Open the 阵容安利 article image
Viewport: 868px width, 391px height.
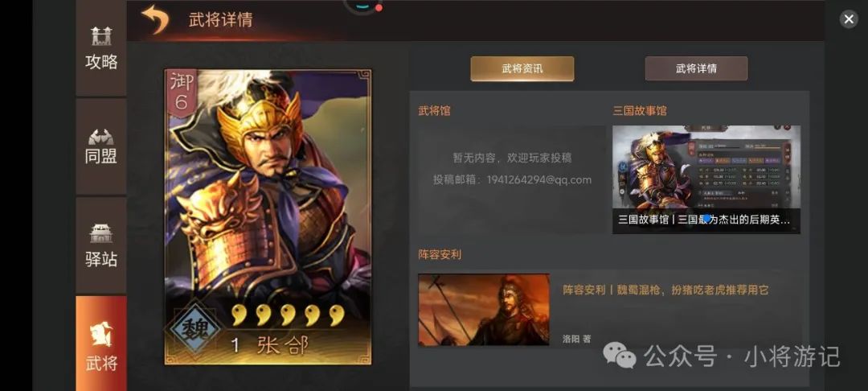click(x=484, y=310)
